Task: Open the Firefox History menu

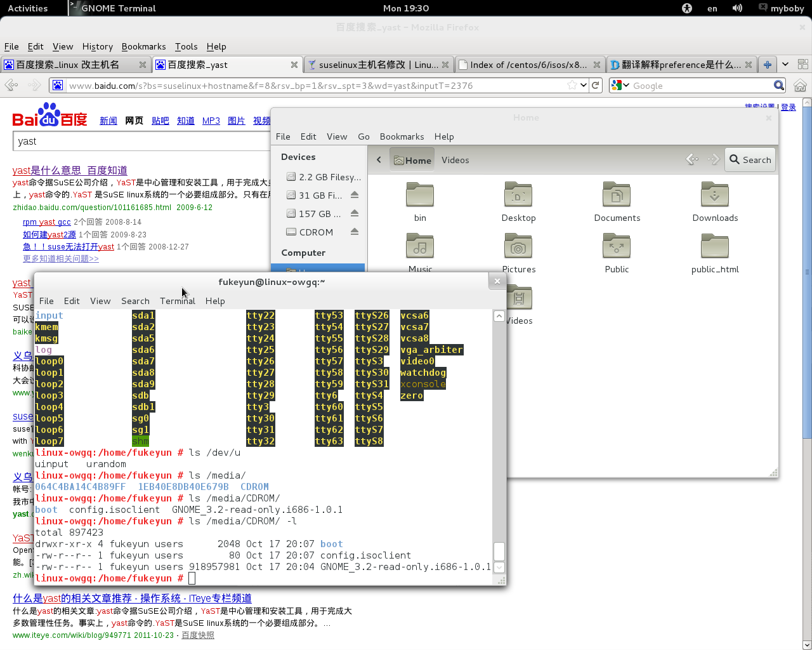Action: pyautogui.click(x=98, y=46)
